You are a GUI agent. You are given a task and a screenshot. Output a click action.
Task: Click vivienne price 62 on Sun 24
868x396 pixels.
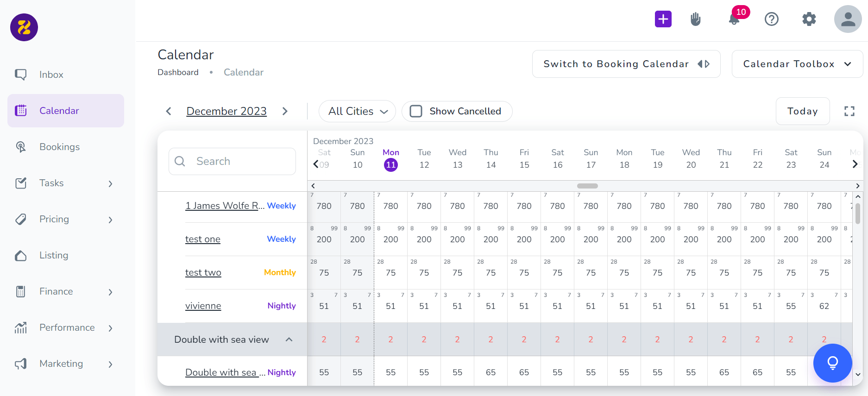tap(824, 306)
